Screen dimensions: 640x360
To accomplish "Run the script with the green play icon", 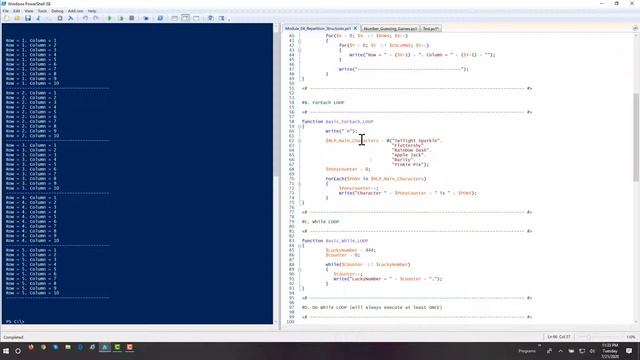I will [109, 18].
